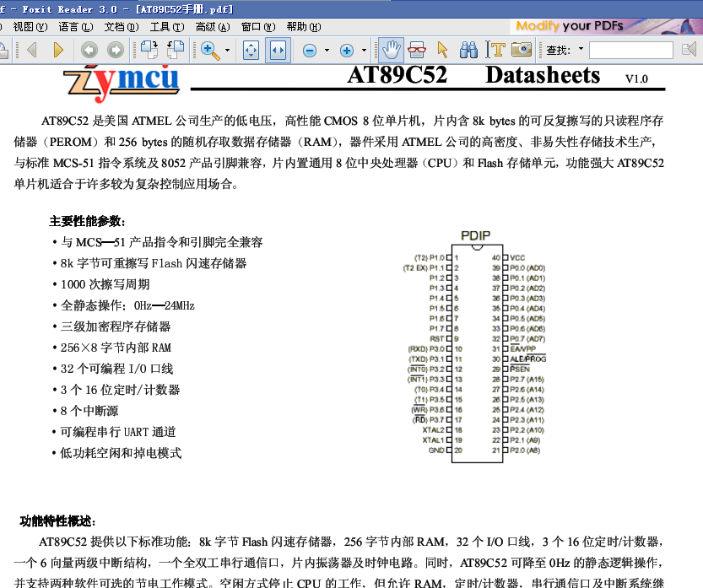703x588 pixels.
Task: Click the RST pin 9 label
Action: pyautogui.click(x=437, y=339)
